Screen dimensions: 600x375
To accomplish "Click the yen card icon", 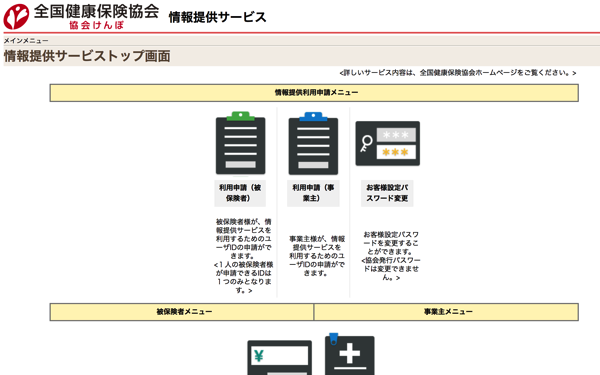I will pos(280,358).
